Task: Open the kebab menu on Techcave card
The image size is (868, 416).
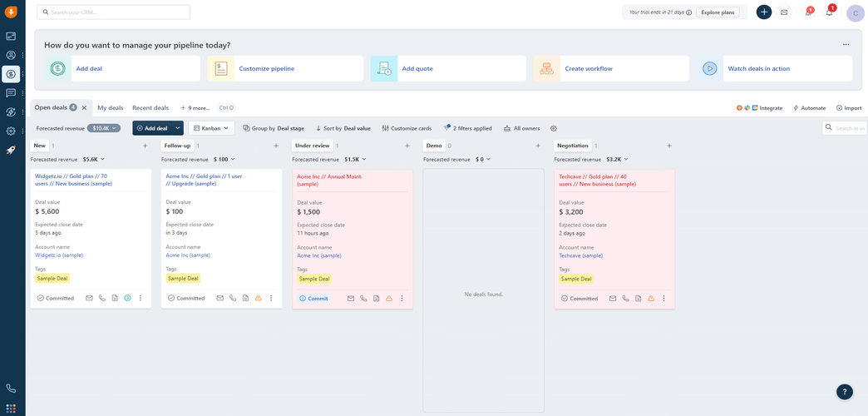Action: (663, 298)
